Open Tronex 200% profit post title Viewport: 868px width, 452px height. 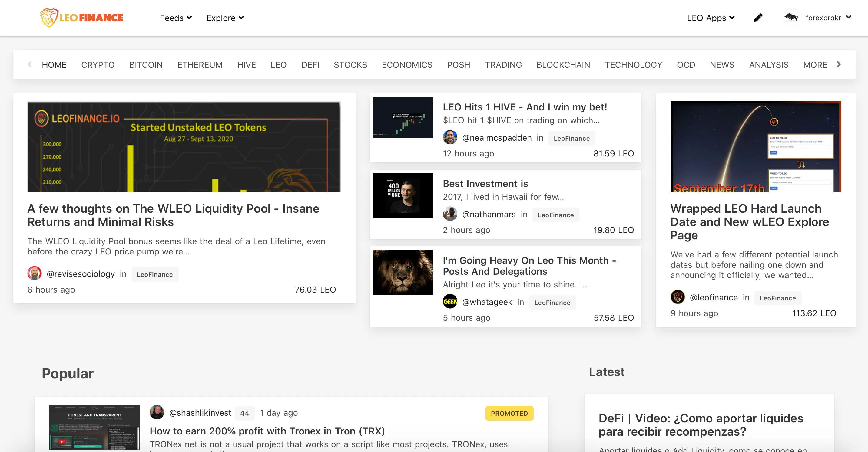(x=267, y=431)
